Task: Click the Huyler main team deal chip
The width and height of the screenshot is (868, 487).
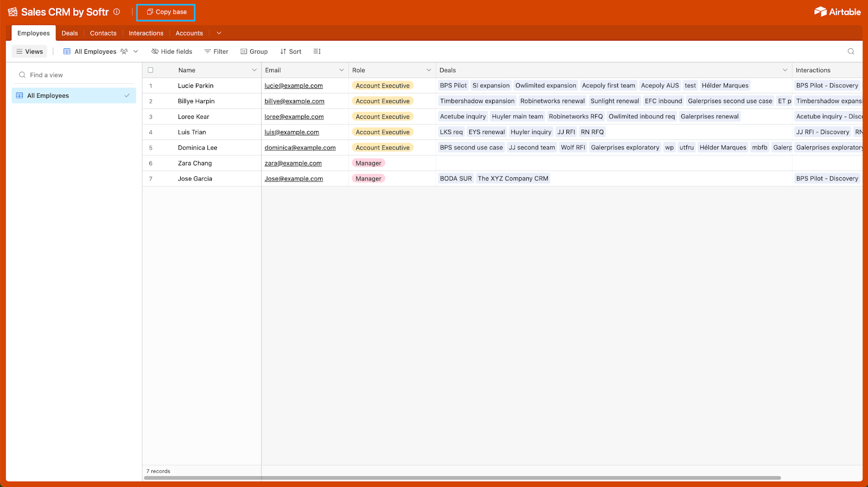Action: tap(517, 117)
